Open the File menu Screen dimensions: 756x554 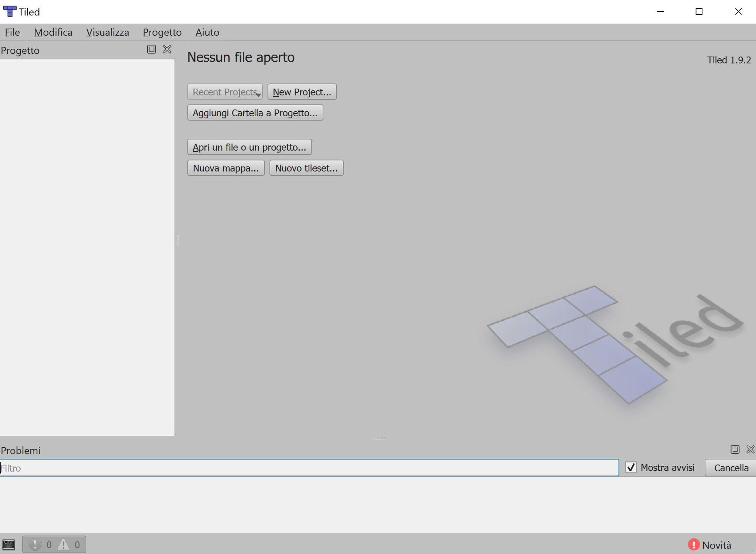click(12, 32)
